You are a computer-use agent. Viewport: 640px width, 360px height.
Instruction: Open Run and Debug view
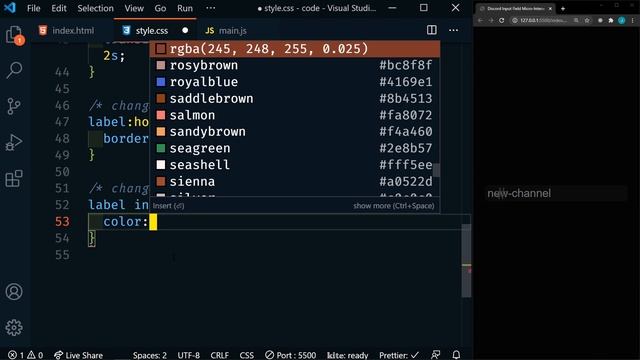14,142
